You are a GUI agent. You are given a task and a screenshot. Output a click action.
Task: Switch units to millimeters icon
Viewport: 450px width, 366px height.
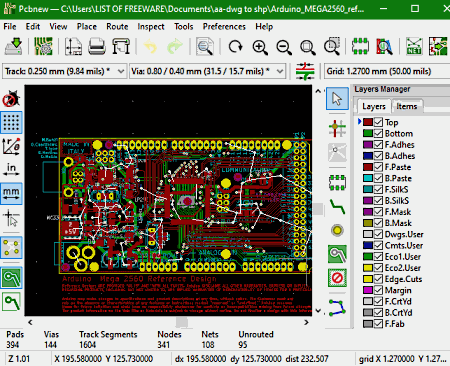click(x=11, y=194)
